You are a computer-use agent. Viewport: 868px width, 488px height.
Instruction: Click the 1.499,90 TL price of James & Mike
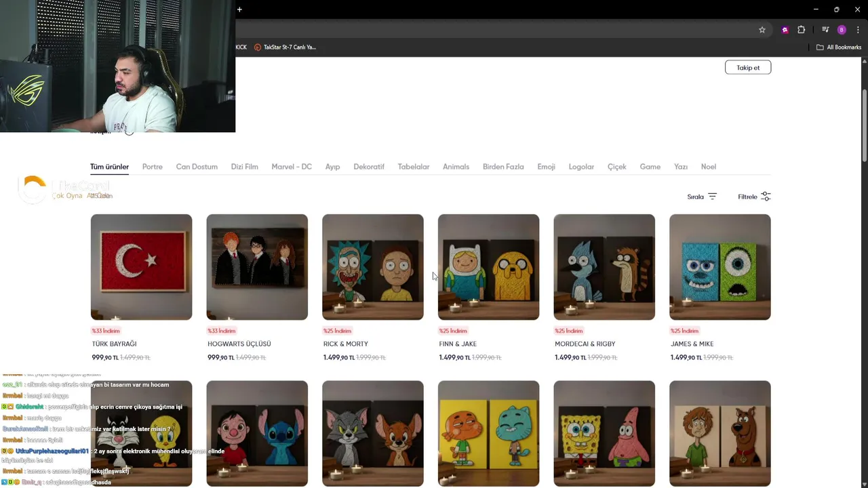(x=687, y=358)
